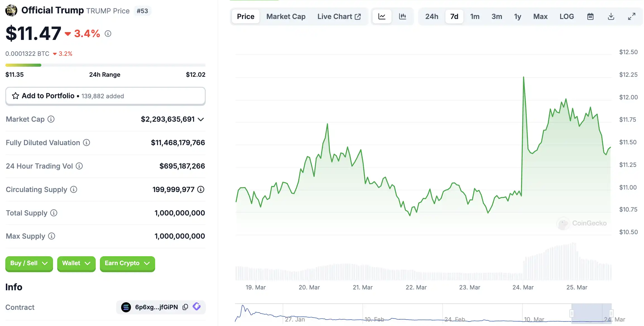The image size is (644, 326).
Task: Copy the contract address icon
Action: point(185,307)
